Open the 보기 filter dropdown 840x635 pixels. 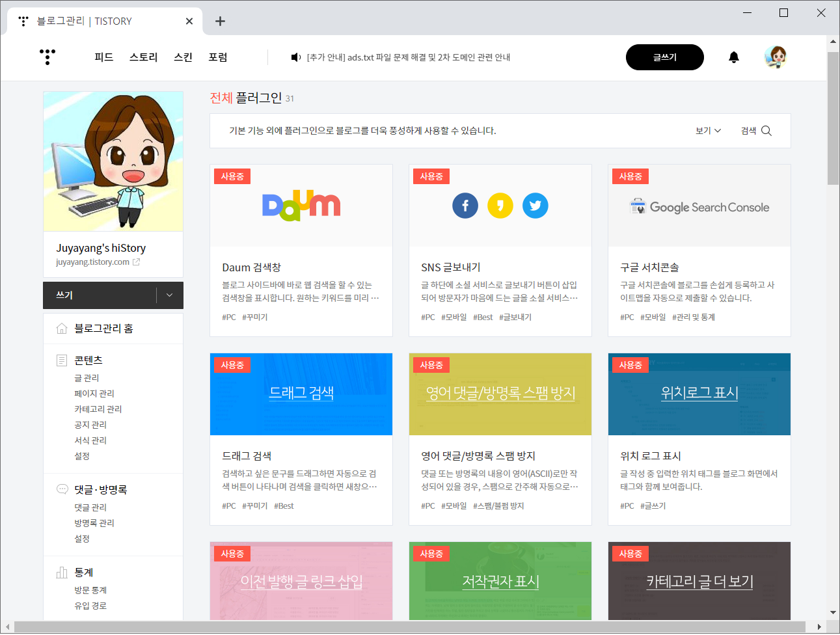point(708,131)
